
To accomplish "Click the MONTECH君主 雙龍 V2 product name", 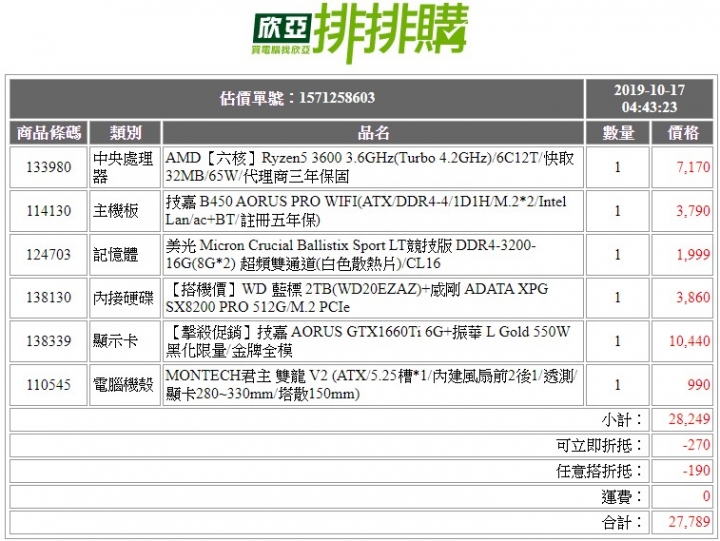I will click(x=371, y=384).
